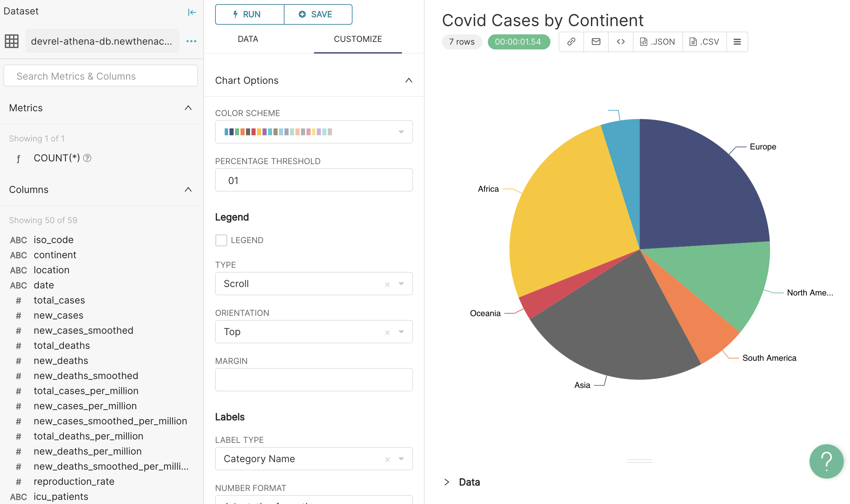
Task: Open the green help bubble
Action: coord(826,461)
